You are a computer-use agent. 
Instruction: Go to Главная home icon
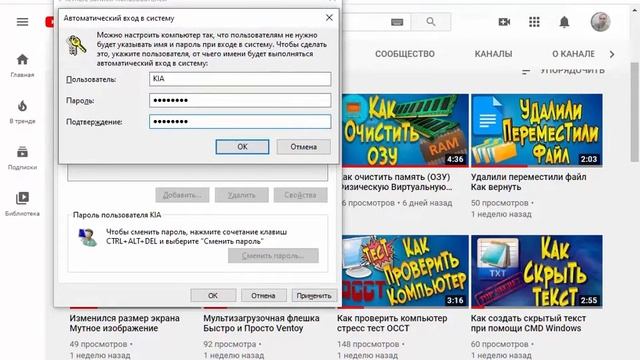22,60
